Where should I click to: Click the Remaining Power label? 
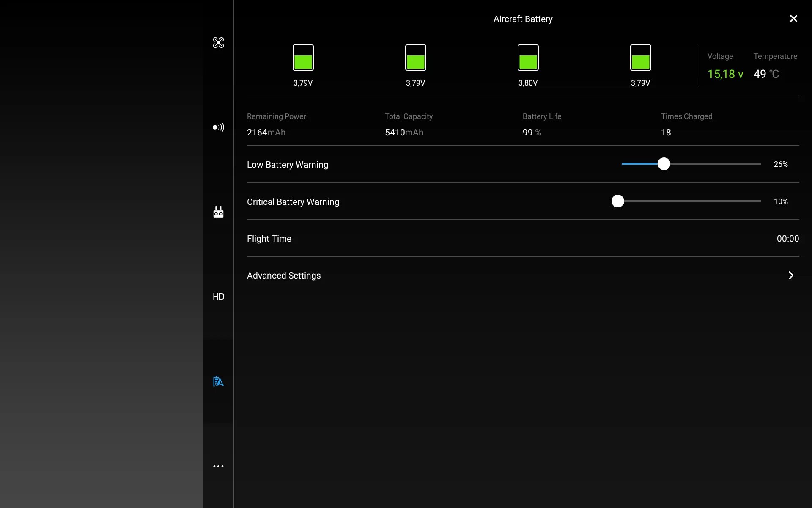[x=277, y=116]
